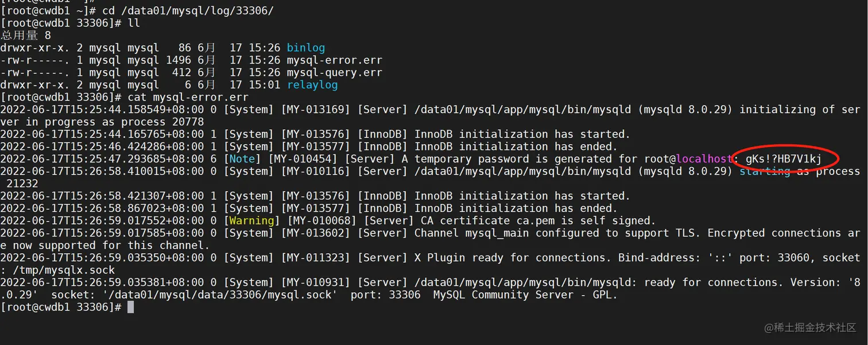868x345 pixels.
Task: Click the blue binlog directory name
Action: [306, 48]
